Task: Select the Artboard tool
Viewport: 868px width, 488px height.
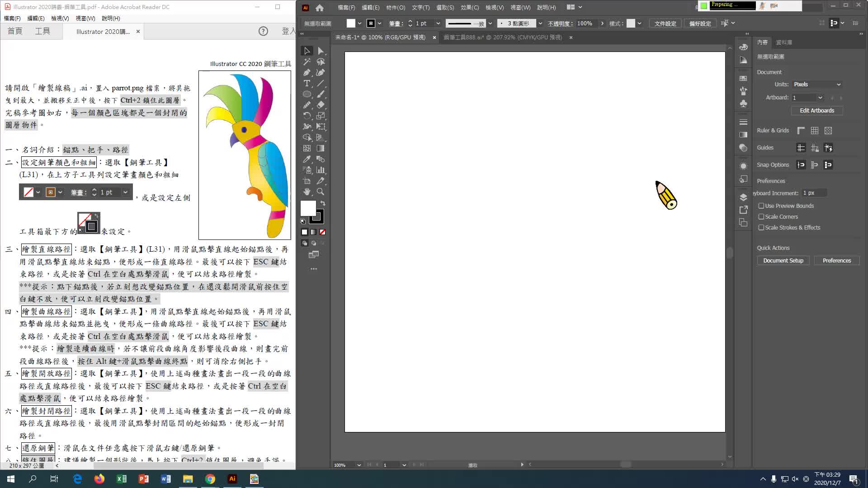Action: tap(307, 181)
